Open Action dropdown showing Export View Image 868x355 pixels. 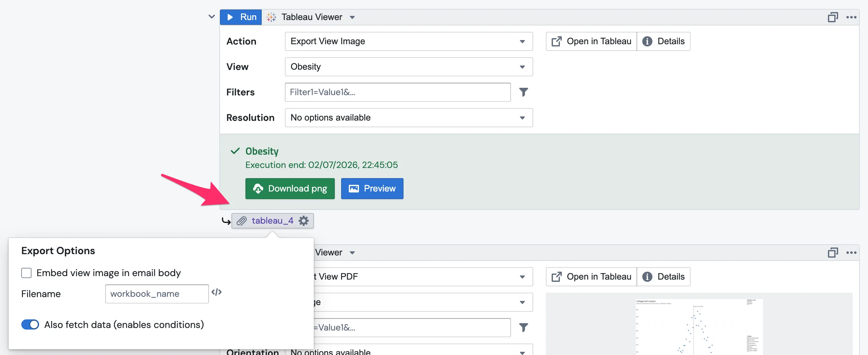tap(409, 41)
